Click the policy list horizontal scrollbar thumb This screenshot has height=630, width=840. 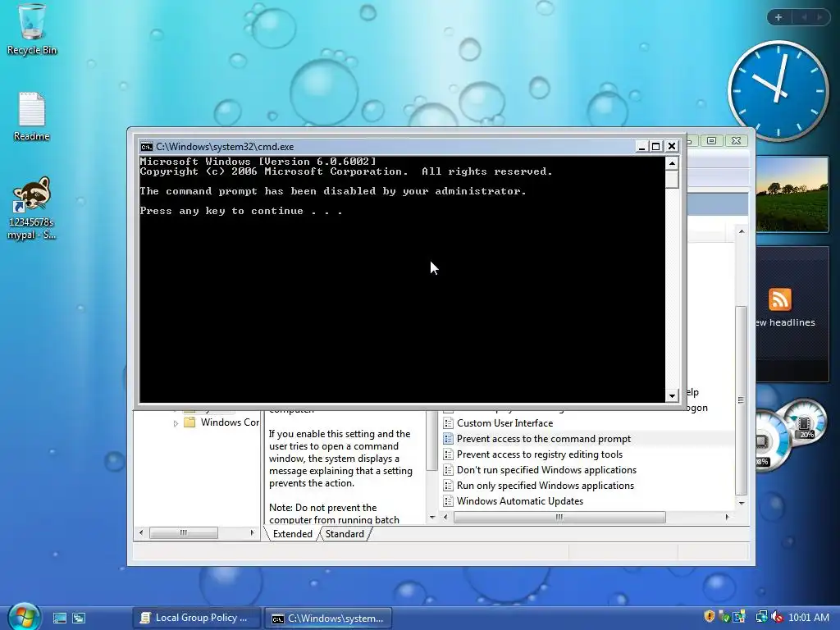(x=559, y=517)
